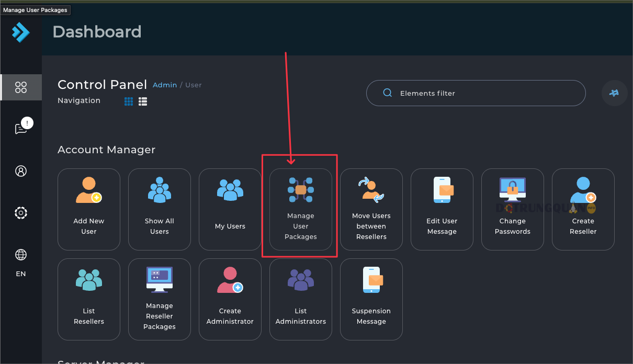Click the DirectAdmin logo in sidebar
633x364 pixels.
pos(21,32)
